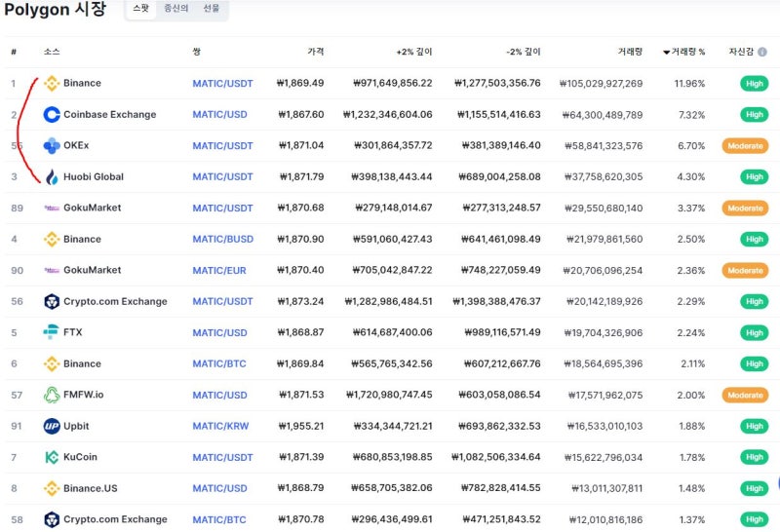Click the Binance.US source name
This screenshot has width=780, height=532.
pos(91,488)
